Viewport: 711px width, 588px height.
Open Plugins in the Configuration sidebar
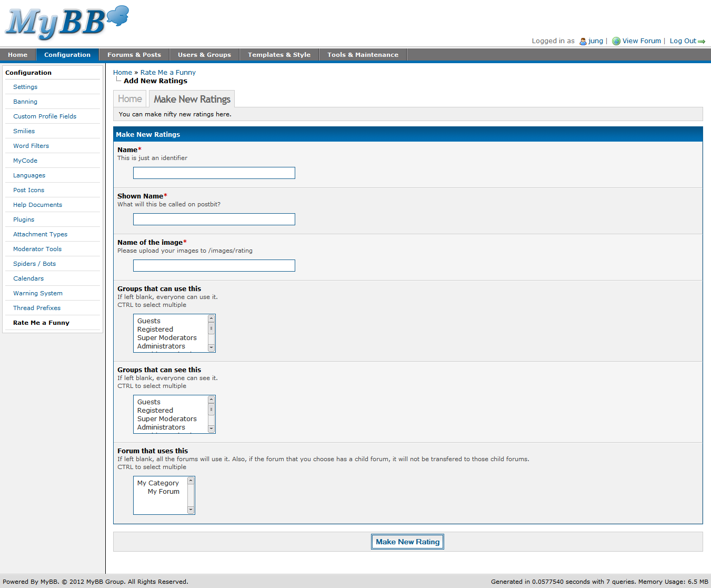click(24, 220)
